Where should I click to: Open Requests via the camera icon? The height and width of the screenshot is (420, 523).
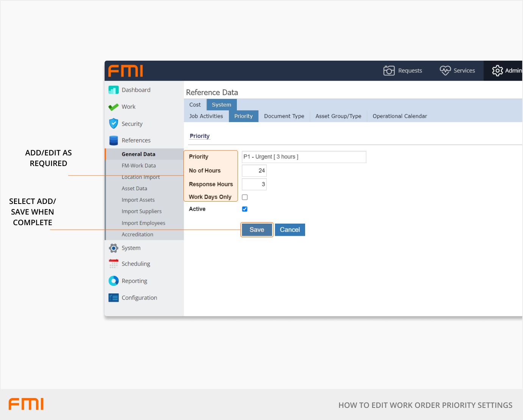[389, 71]
